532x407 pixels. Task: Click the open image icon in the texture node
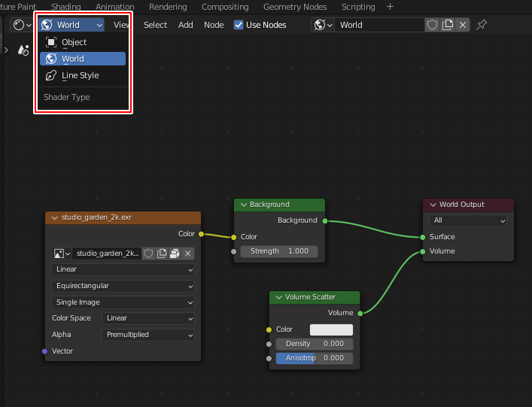tap(175, 254)
